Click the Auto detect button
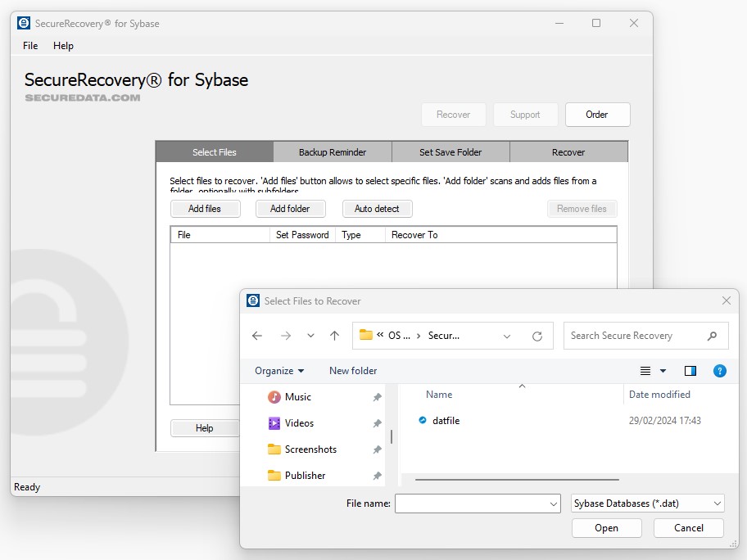The height and width of the screenshot is (560, 747). pyautogui.click(x=377, y=209)
